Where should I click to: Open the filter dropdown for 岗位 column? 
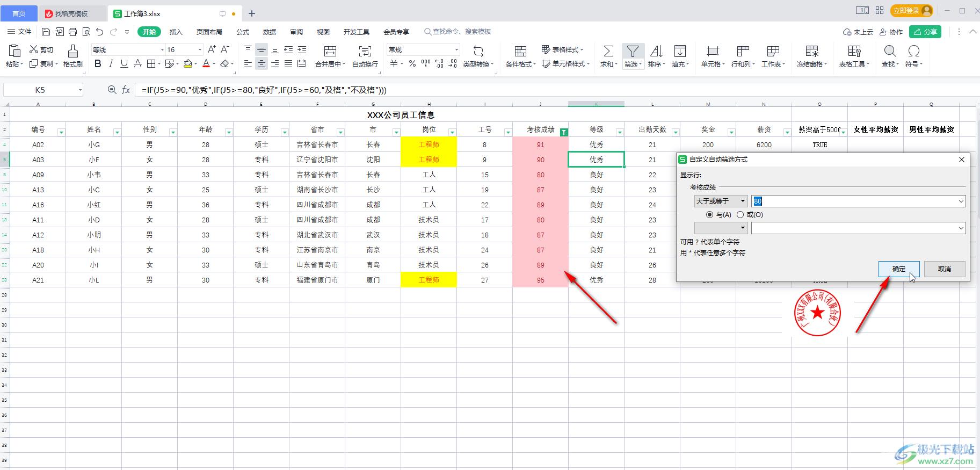(x=452, y=132)
